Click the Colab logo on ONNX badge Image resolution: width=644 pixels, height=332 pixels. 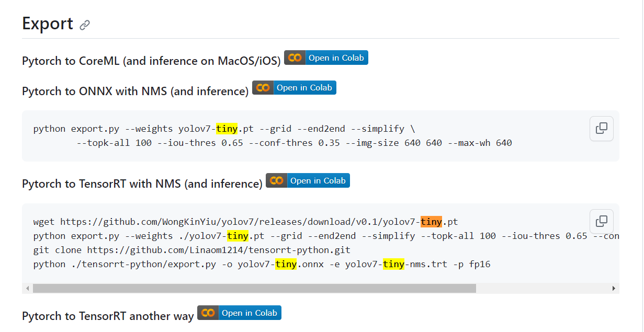[263, 88]
